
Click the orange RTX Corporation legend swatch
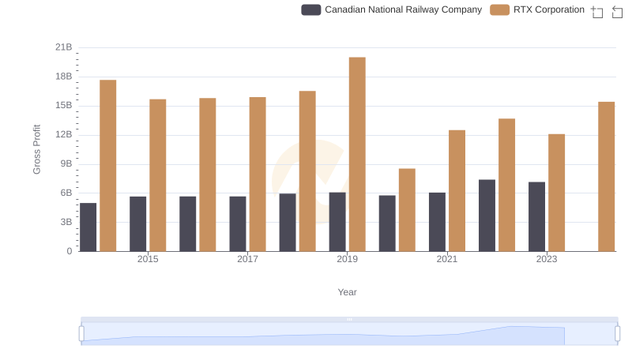point(499,9)
